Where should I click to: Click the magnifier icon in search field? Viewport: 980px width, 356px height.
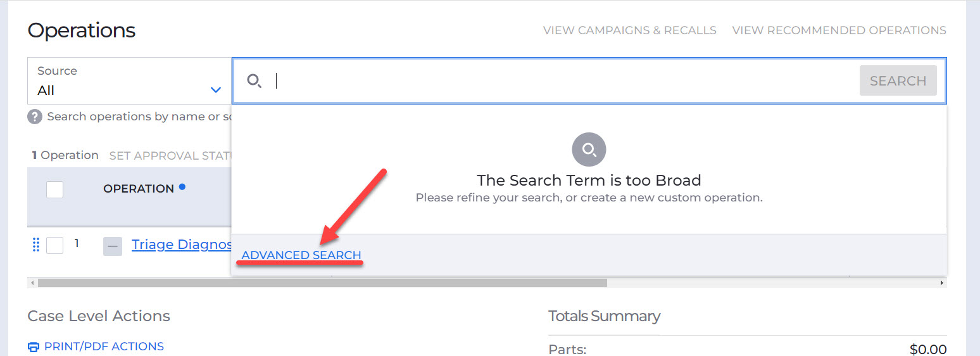click(254, 81)
